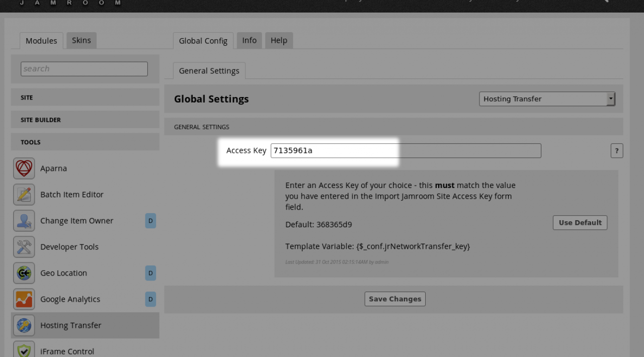Open the Hosting Transfer module dropdown
Viewport: 644px width, 357px height.
tap(546, 99)
